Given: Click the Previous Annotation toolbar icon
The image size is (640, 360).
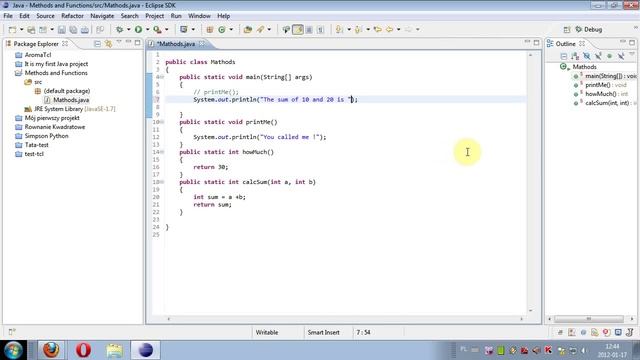Looking at the screenshot, I should (358, 29).
